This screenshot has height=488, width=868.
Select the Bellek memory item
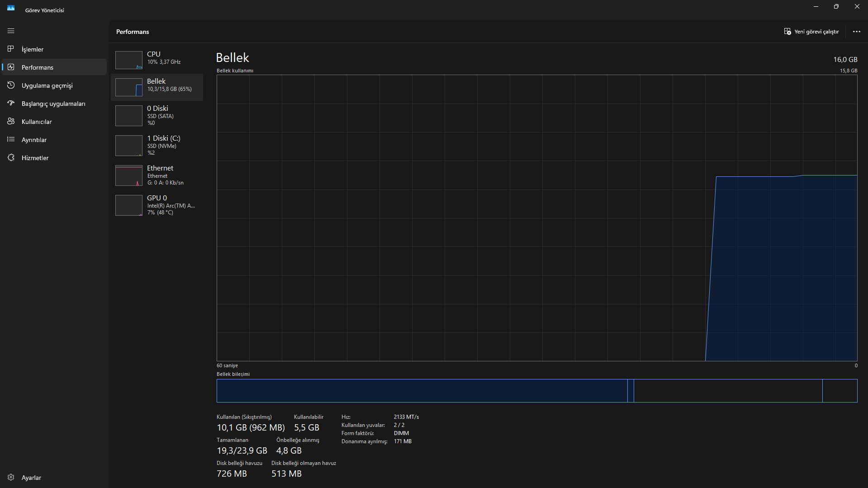click(157, 87)
